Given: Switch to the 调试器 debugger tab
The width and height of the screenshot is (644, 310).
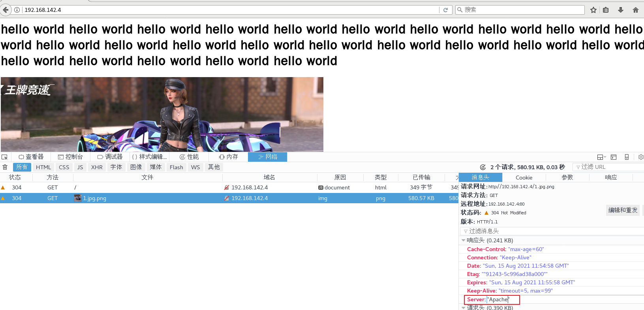Looking at the screenshot, I should point(110,157).
